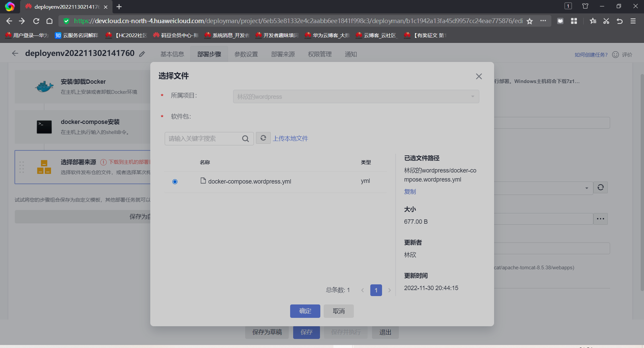
Task: Open a new browser tab
Action: [119, 7]
